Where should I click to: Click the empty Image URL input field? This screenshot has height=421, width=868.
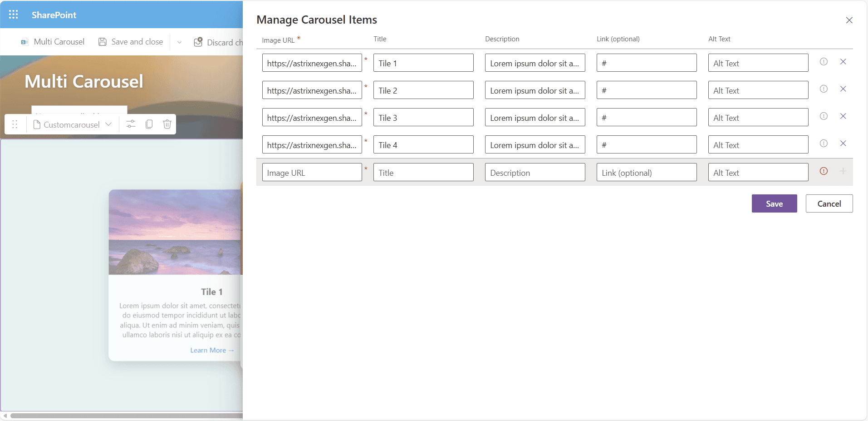[x=312, y=173]
